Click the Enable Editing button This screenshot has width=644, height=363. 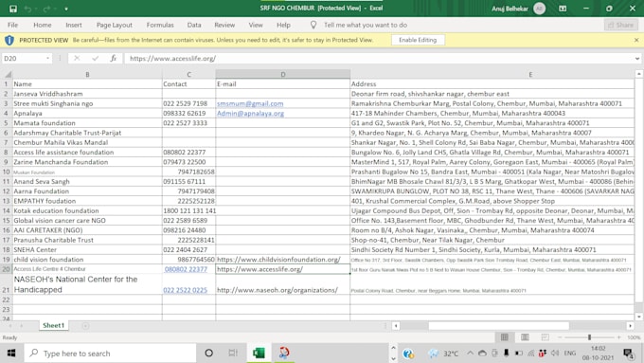(418, 40)
